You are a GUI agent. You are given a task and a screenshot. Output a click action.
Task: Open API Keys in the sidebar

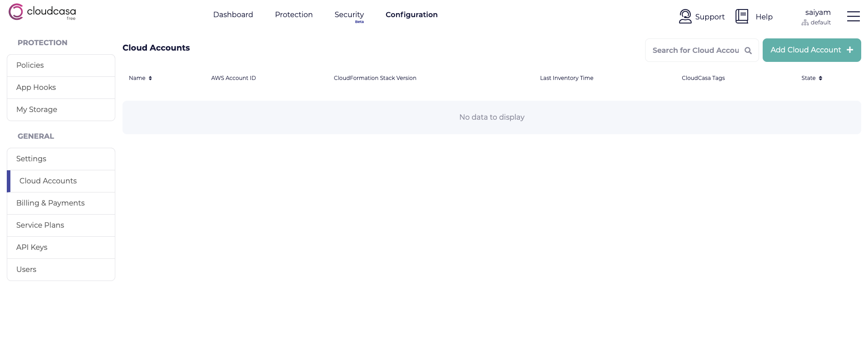coord(61,248)
